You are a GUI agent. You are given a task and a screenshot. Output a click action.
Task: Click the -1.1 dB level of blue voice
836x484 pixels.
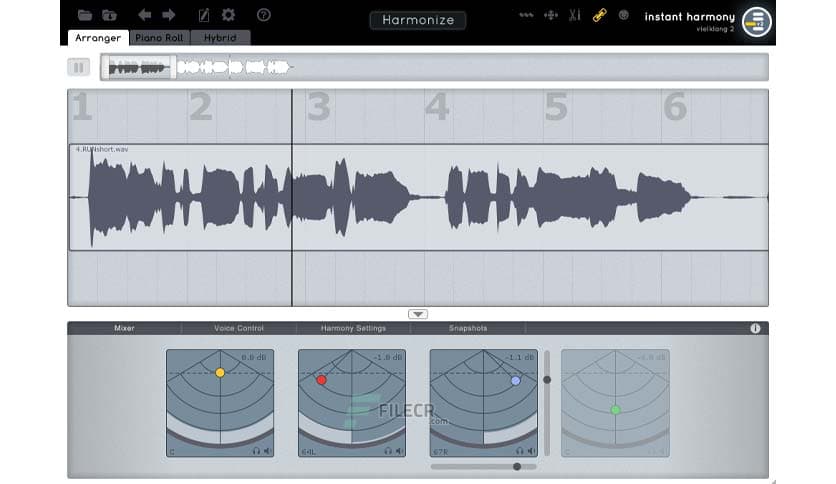point(520,357)
